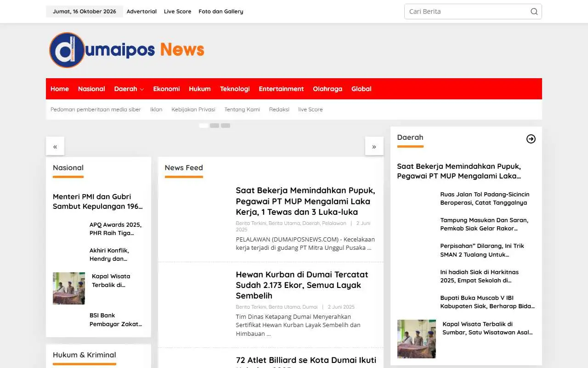Open 'BSI Bank Pembayar Zakat' article

coord(116,320)
